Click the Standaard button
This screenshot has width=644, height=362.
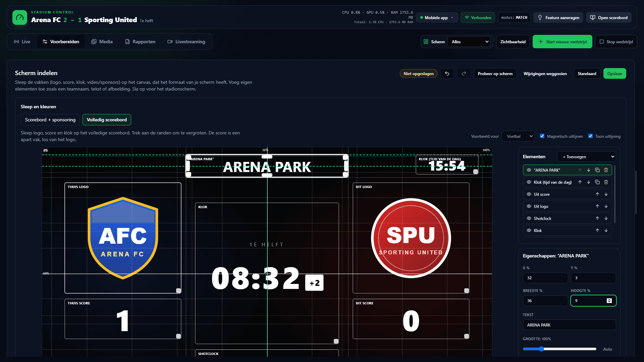(x=587, y=73)
